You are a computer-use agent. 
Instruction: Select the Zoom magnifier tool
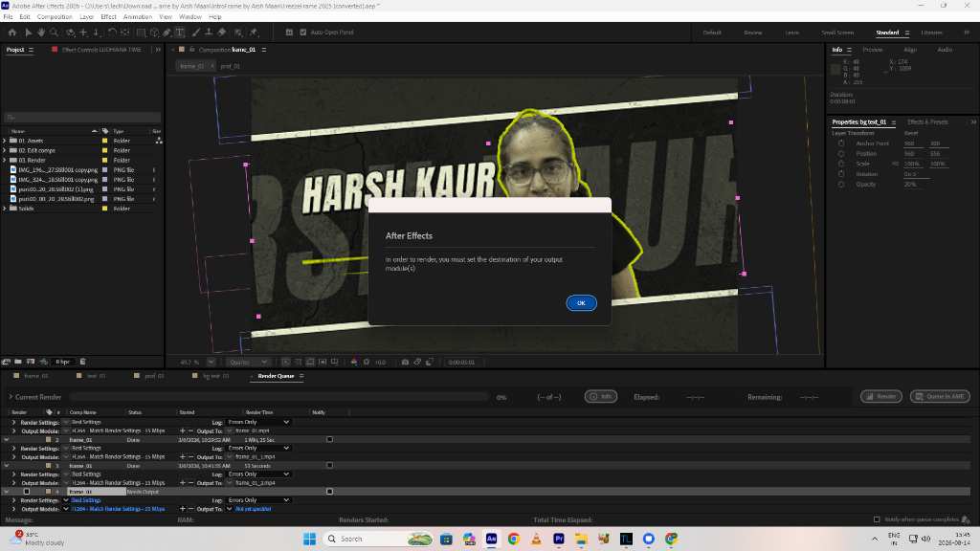coord(55,33)
